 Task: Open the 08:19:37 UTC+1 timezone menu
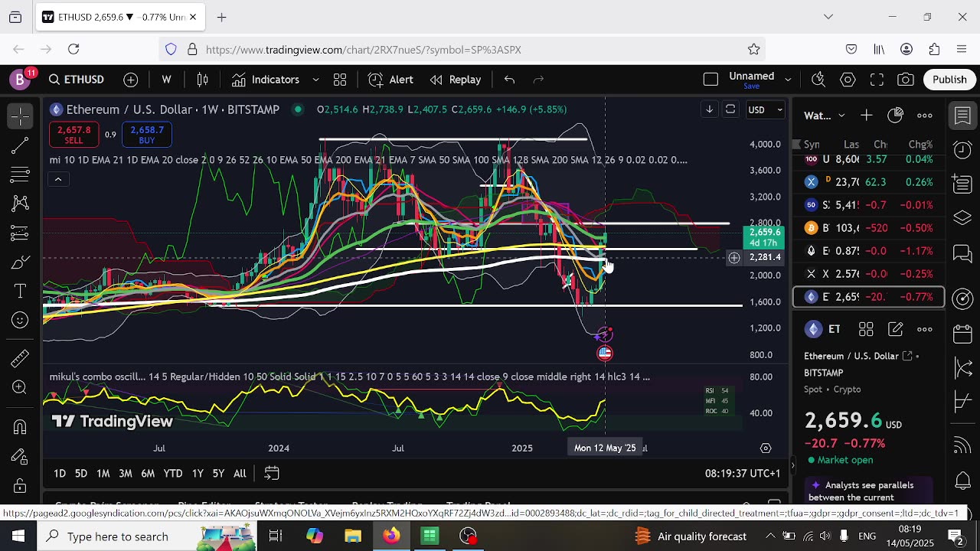click(742, 474)
